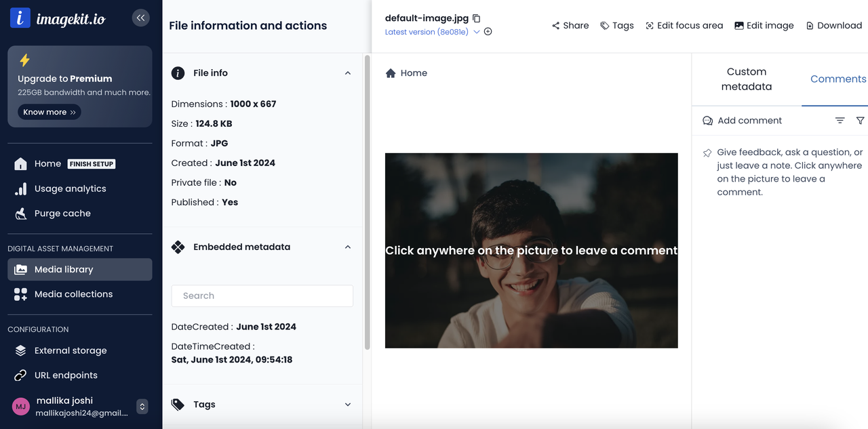Click the Published value Yes
This screenshot has height=429, width=868.
coord(230,203)
